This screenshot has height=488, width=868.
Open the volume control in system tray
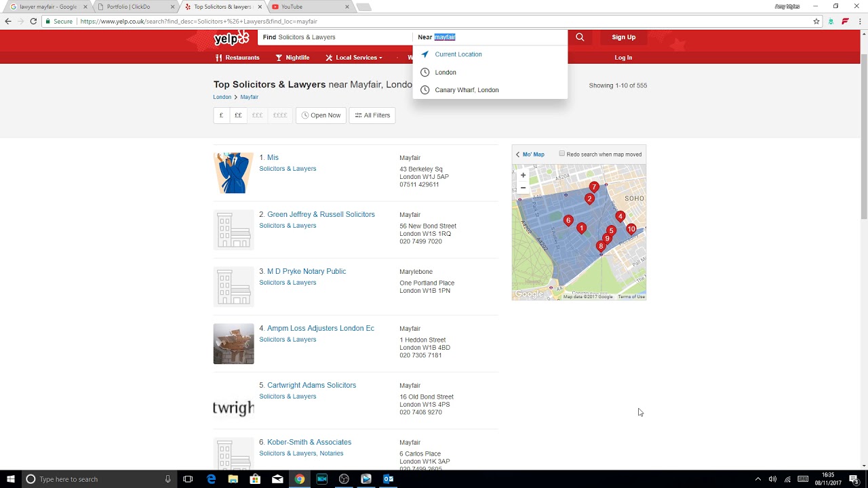pyautogui.click(x=772, y=479)
